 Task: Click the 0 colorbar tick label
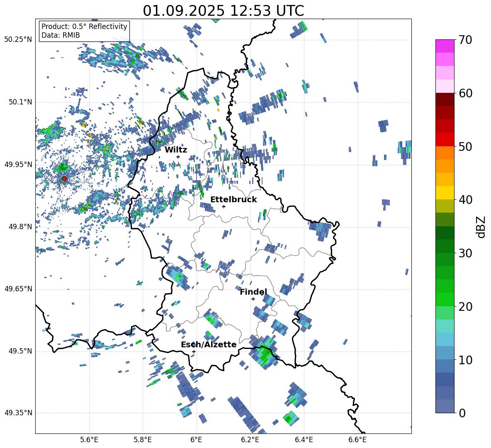(x=462, y=413)
